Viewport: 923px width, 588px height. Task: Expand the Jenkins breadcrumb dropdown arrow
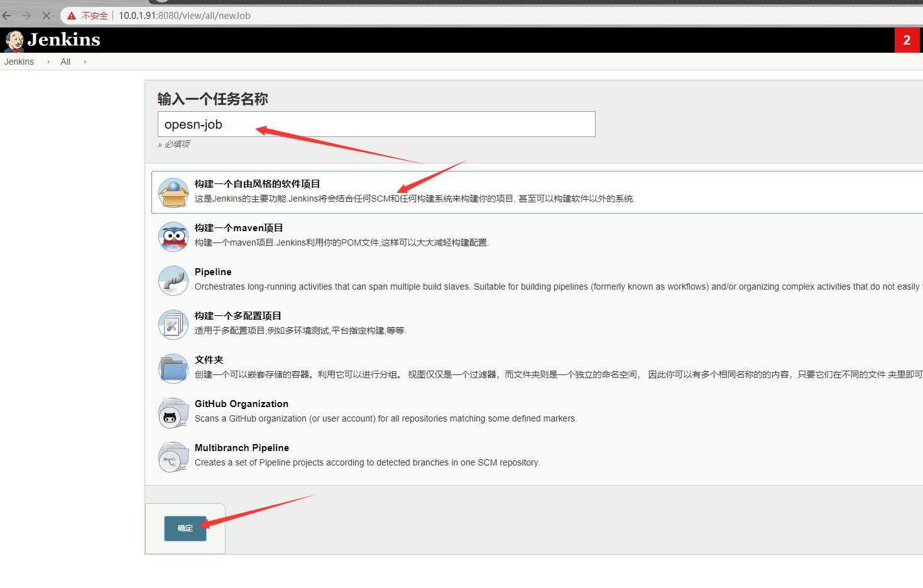point(48,62)
